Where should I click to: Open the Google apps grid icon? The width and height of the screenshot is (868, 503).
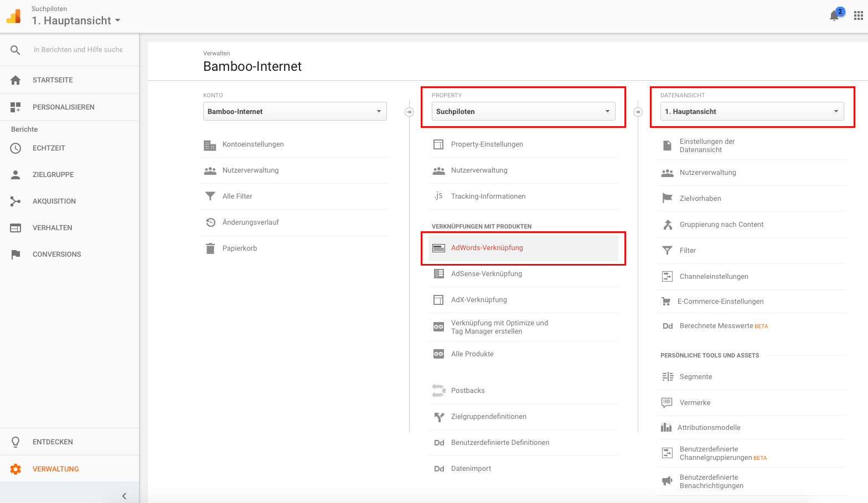859,16
